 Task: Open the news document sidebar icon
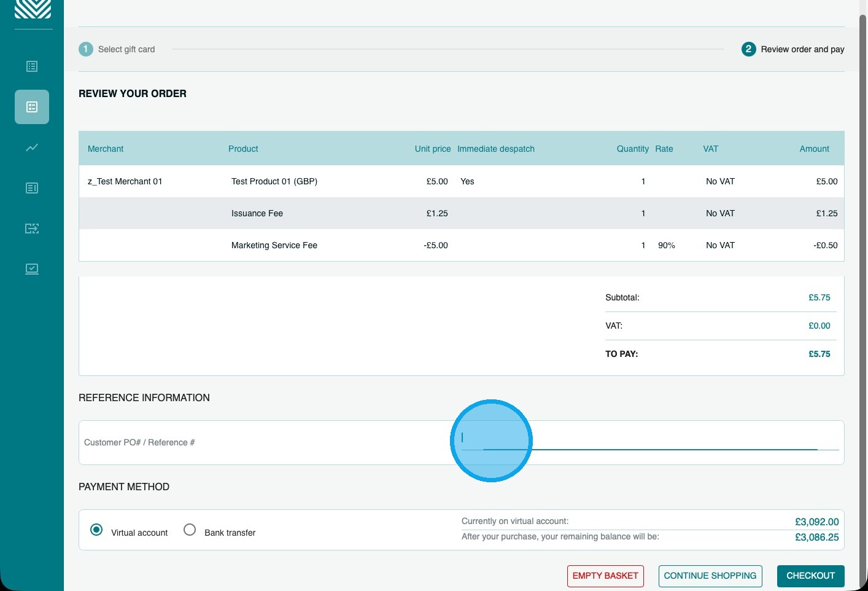[32, 188]
